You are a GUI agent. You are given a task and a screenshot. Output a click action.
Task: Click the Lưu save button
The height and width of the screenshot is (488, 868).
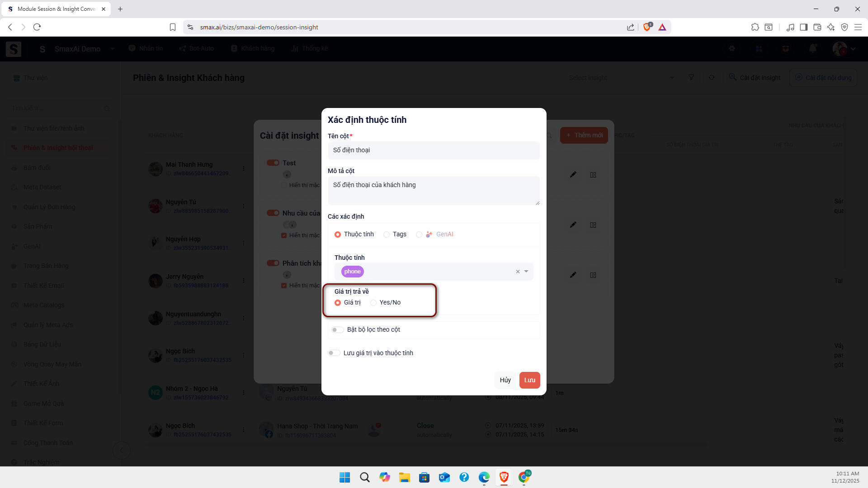[x=529, y=380]
